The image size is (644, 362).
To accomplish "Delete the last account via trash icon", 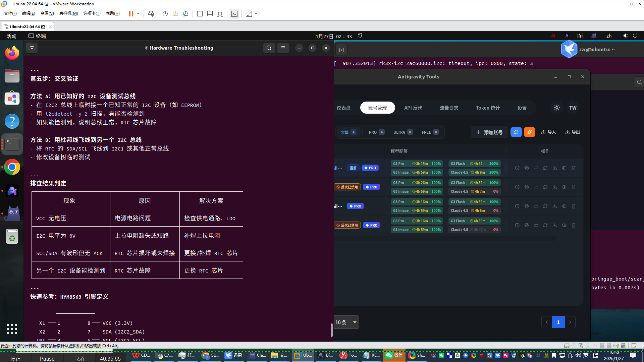I will tap(574, 225).
